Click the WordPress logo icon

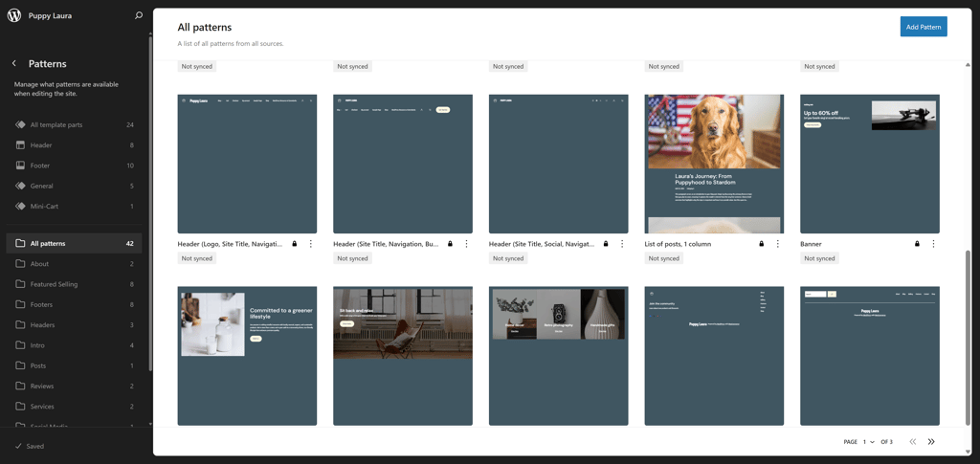click(x=13, y=15)
